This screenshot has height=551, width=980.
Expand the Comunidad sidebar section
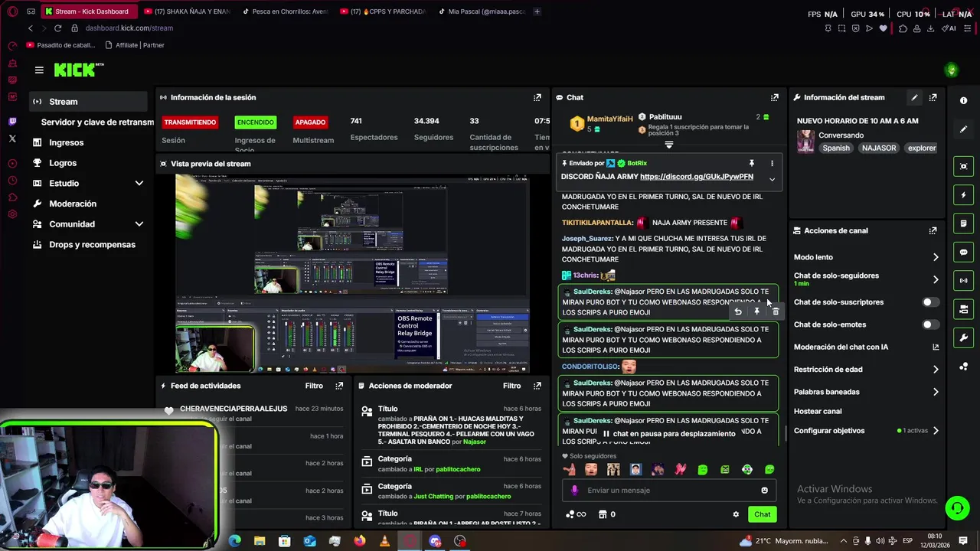click(139, 224)
